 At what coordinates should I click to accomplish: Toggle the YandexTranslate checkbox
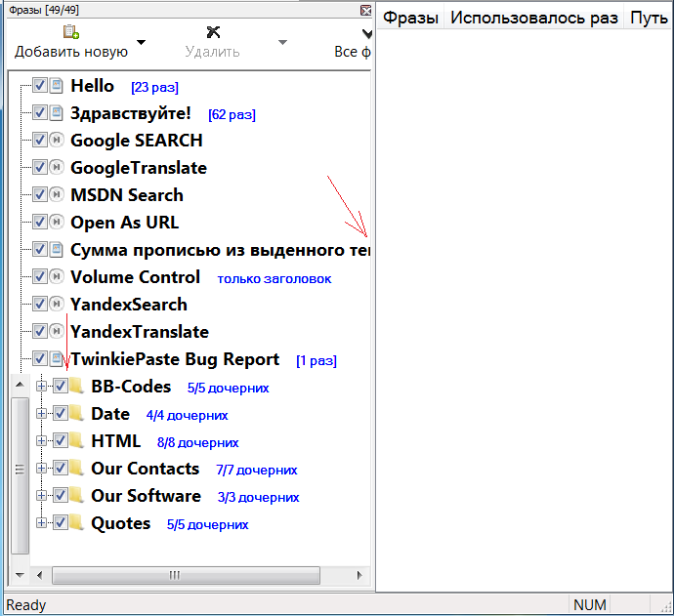40,331
